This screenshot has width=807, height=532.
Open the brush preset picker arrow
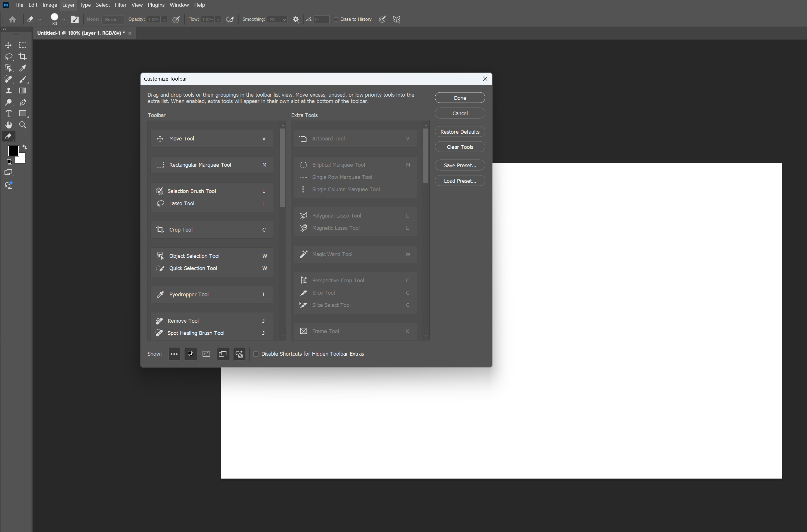coord(63,20)
